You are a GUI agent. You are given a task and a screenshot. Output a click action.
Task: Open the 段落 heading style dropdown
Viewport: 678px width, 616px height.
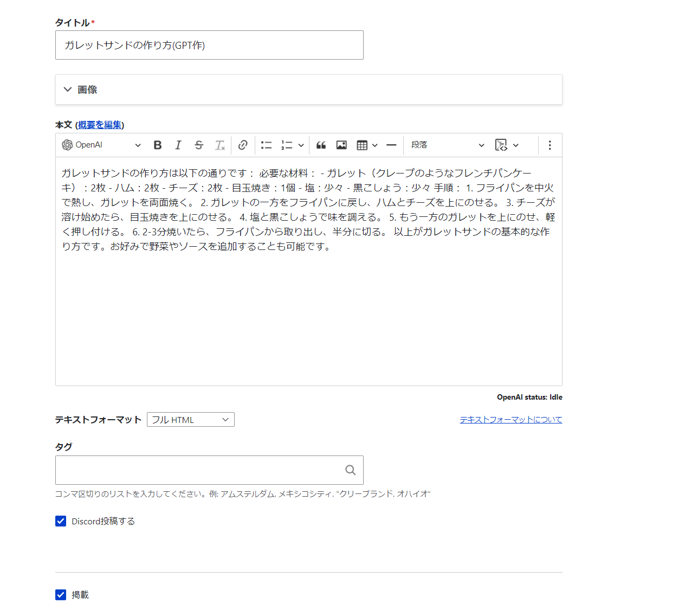pyautogui.click(x=447, y=145)
